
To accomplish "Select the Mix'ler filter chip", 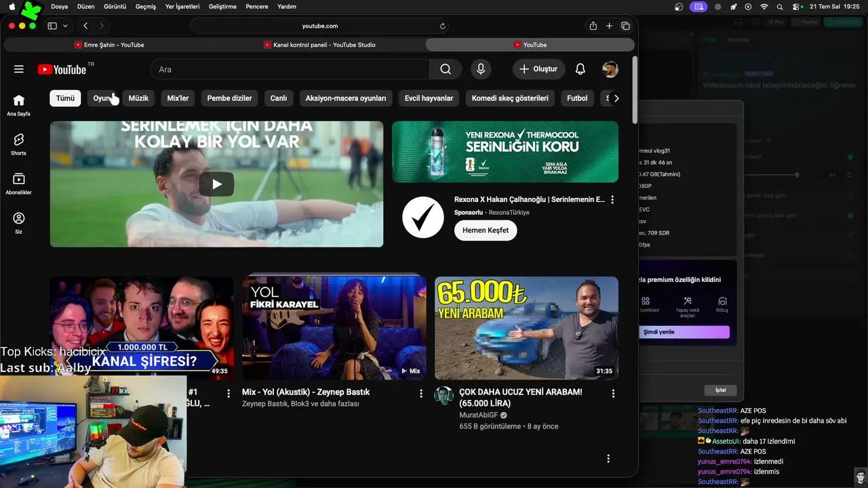I will point(178,98).
